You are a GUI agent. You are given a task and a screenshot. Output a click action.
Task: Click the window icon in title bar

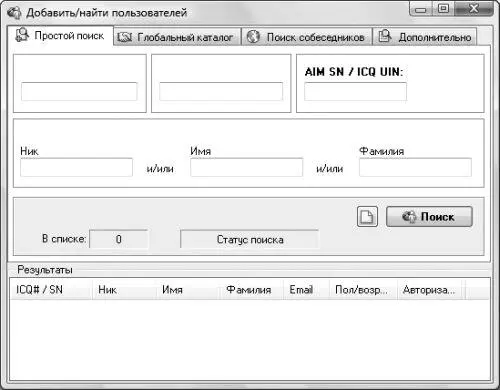click(x=14, y=13)
